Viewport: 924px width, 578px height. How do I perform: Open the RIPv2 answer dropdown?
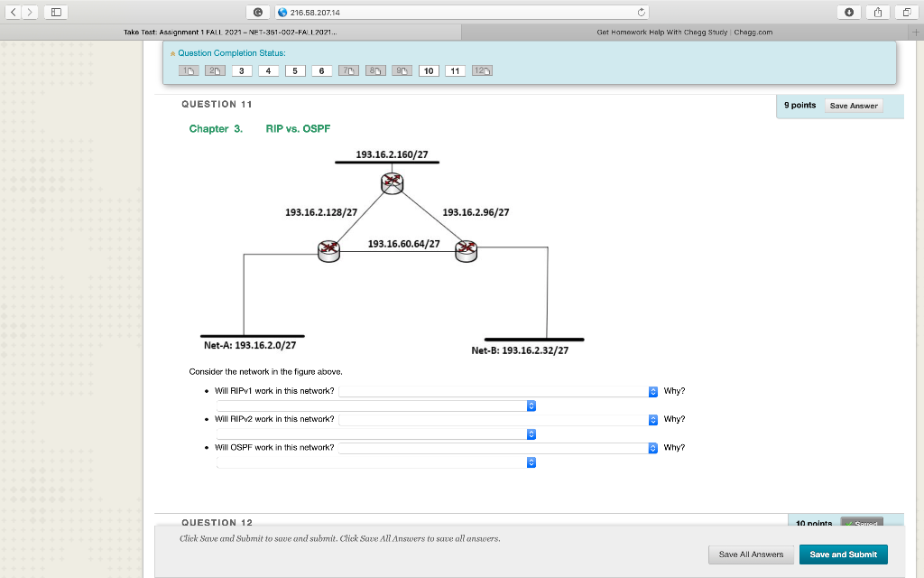tap(651, 418)
